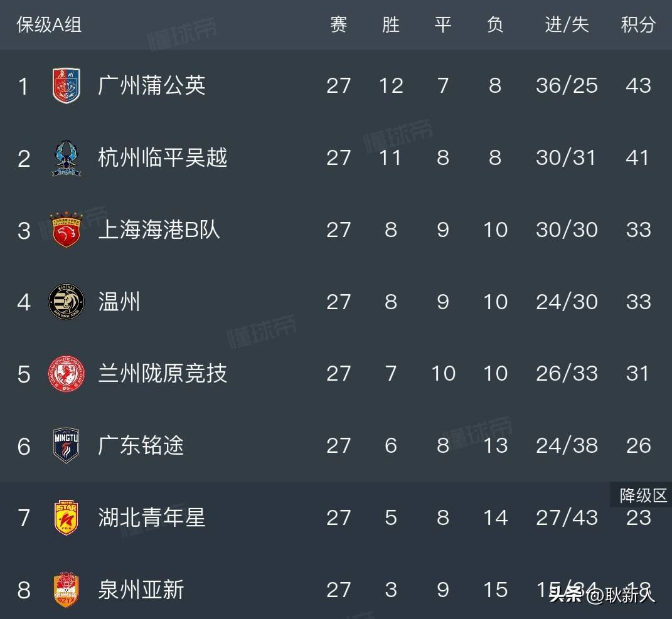Click the 温州 black round crest icon
The width and height of the screenshot is (672, 619).
[x=66, y=302]
